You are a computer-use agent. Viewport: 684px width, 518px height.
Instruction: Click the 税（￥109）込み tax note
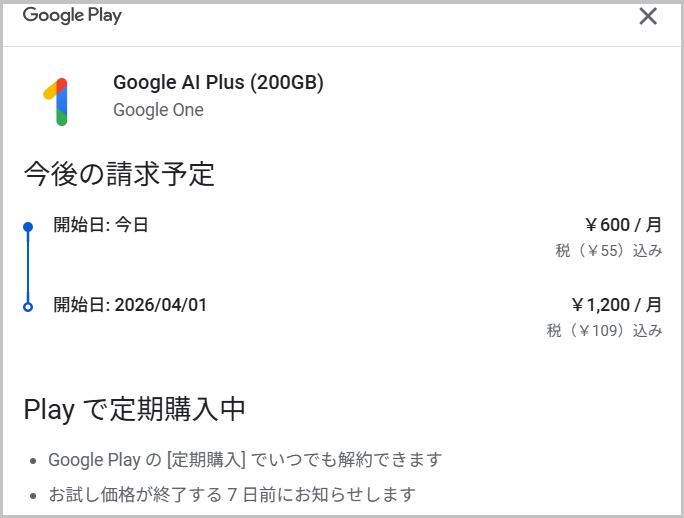click(604, 330)
